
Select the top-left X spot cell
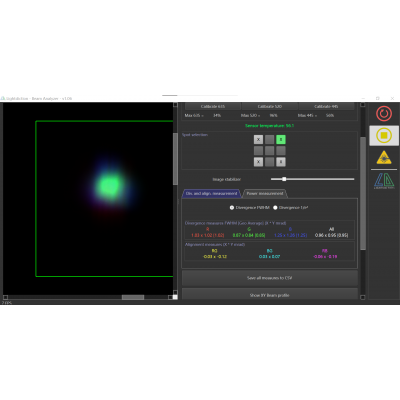[258, 139]
